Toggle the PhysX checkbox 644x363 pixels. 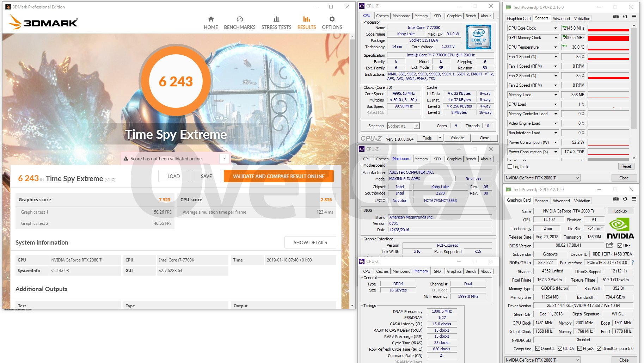(x=579, y=349)
